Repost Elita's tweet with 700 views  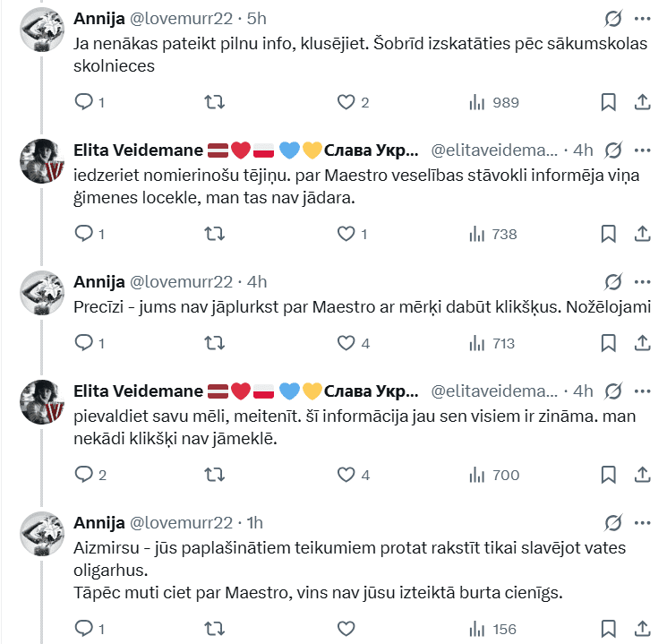[x=215, y=475]
